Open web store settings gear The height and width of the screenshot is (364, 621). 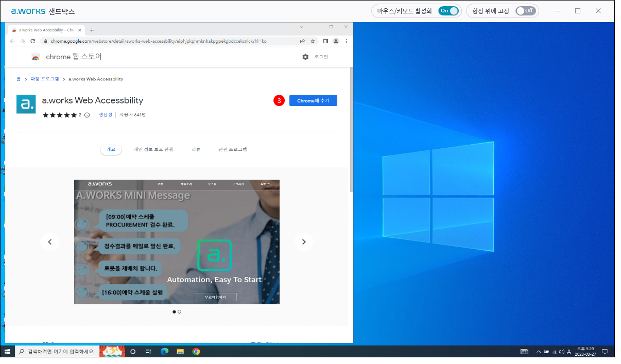[x=305, y=57]
